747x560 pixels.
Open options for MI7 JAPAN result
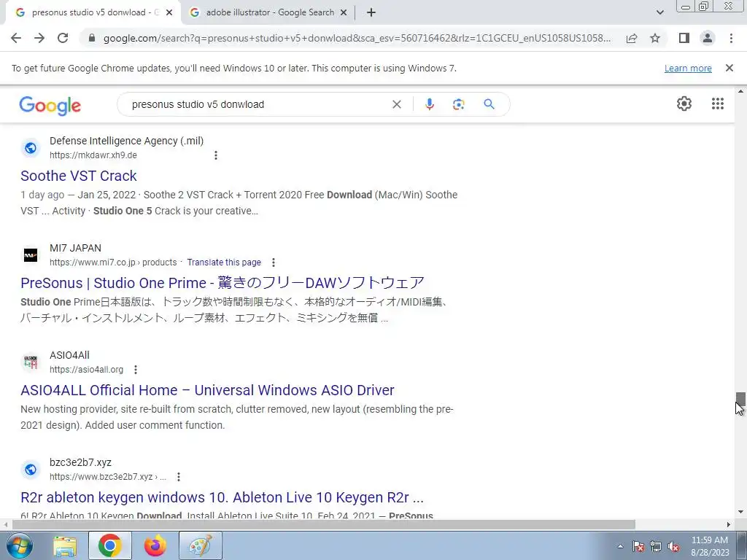click(273, 262)
